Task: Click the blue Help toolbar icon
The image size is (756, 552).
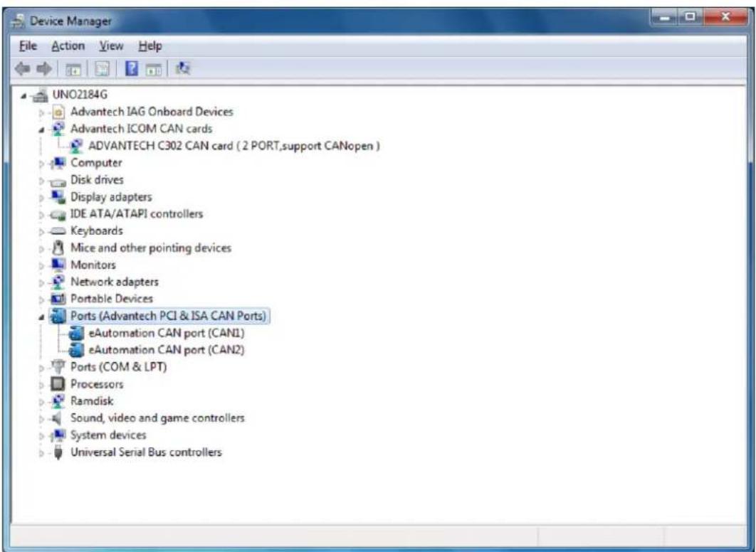Action: click(x=132, y=69)
